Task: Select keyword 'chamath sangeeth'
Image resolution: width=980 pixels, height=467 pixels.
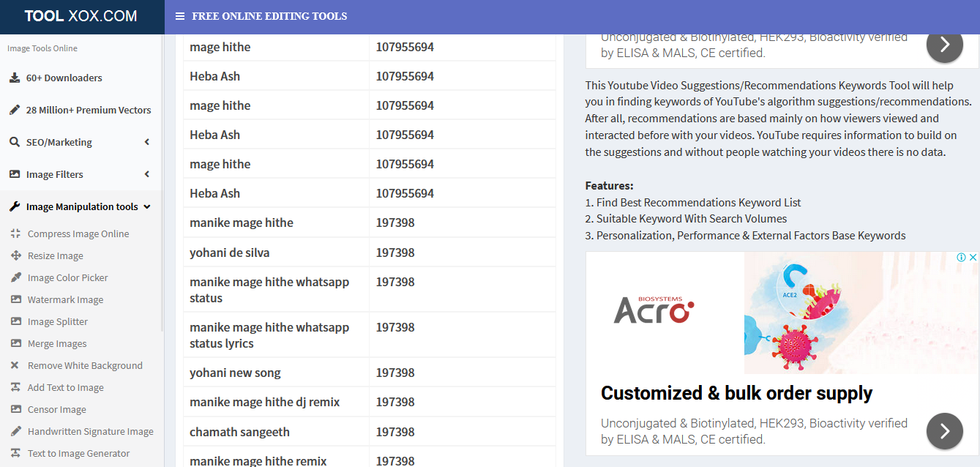Action: coord(240,432)
